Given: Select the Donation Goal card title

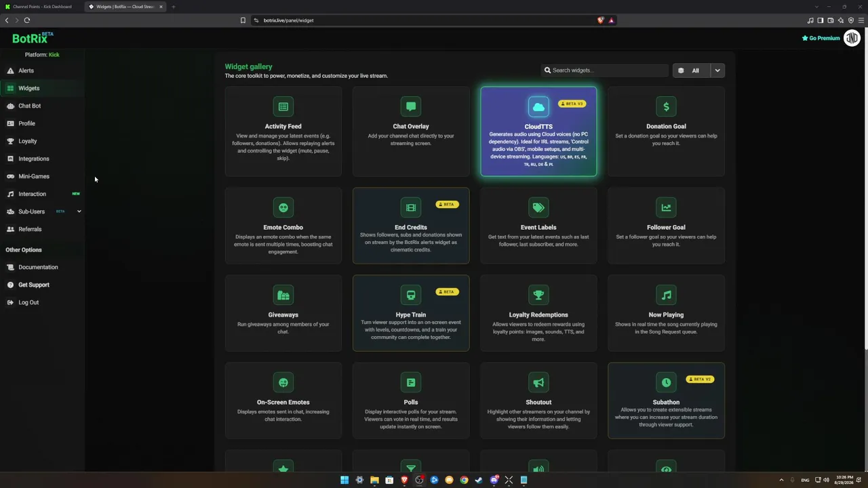Looking at the screenshot, I should point(666,126).
